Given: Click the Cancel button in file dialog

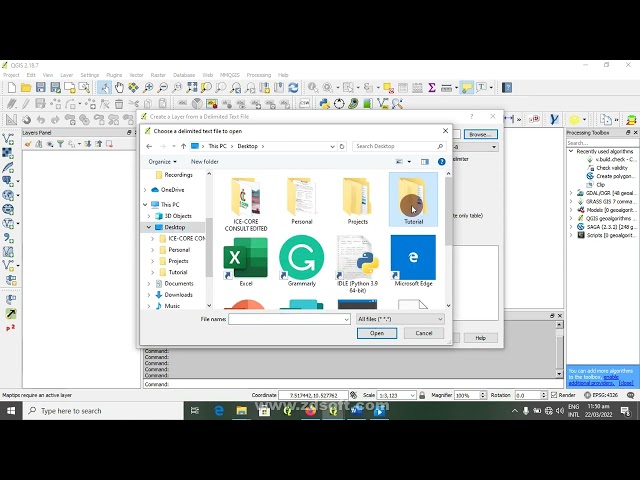Looking at the screenshot, I should click(424, 333).
